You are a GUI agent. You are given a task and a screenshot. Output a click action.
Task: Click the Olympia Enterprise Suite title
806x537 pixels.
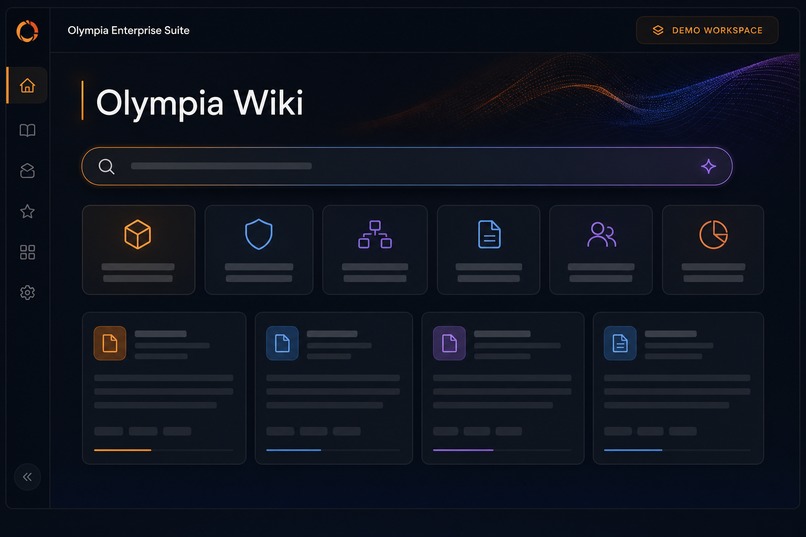pyautogui.click(x=129, y=31)
